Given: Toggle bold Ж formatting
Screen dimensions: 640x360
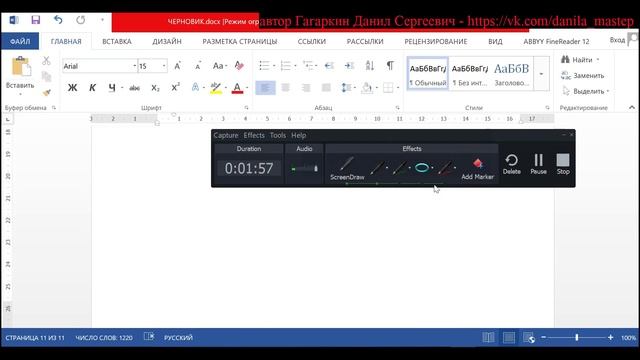Looking at the screenshot, I should (72, 88).
